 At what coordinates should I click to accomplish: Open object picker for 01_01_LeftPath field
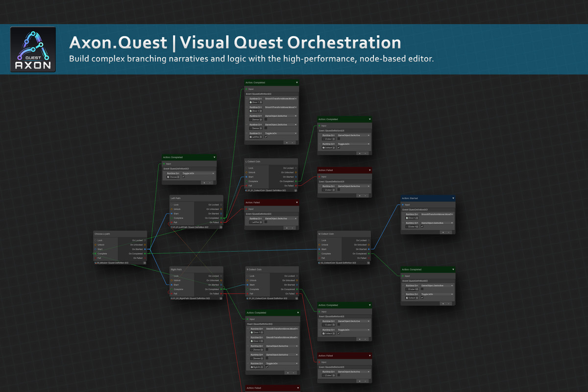coord(221,227)
